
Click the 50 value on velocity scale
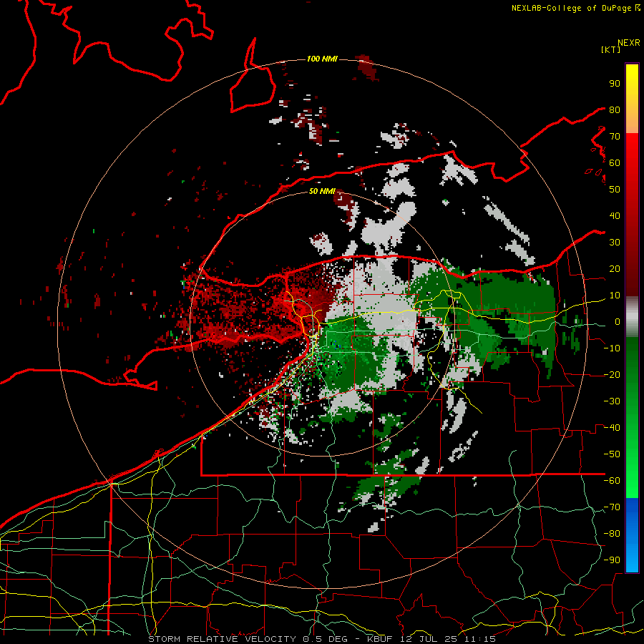(615, 190)
